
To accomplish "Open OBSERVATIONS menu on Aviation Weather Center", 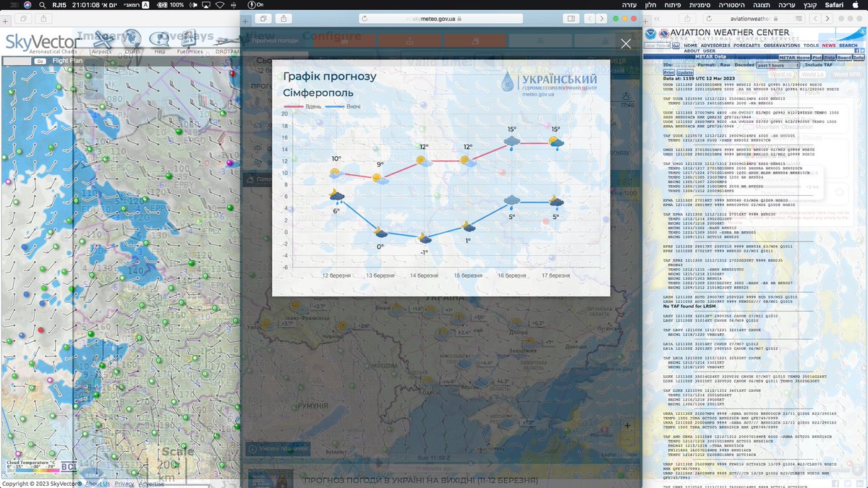I will pyautogui.click(x=782, y=46).
